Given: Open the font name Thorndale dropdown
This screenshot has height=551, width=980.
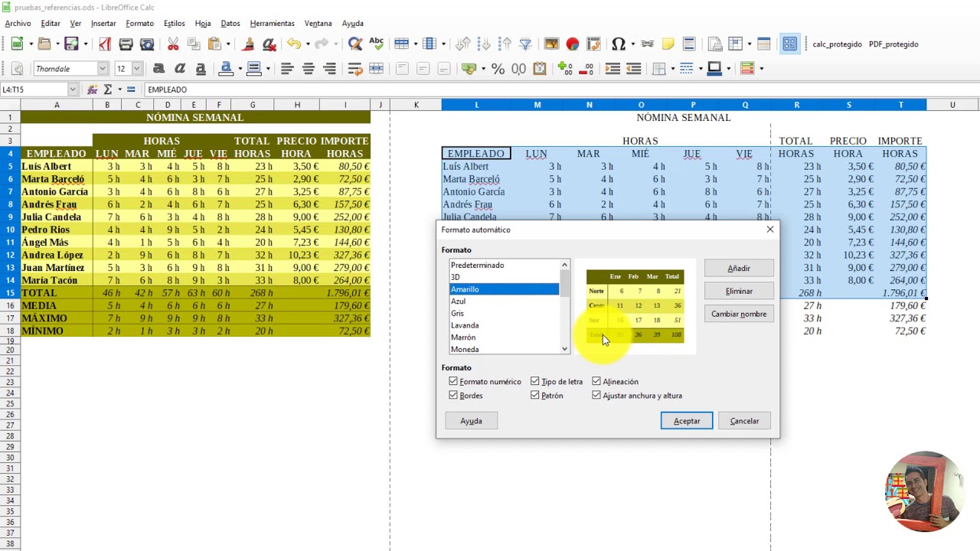Looking at the screenshot, I should coord(103,69).
